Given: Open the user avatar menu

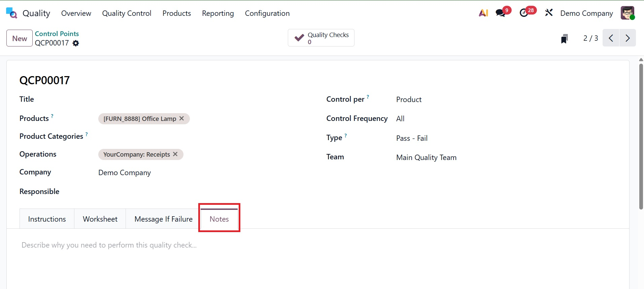Looking at the screenshot, I should pos(628,13).
